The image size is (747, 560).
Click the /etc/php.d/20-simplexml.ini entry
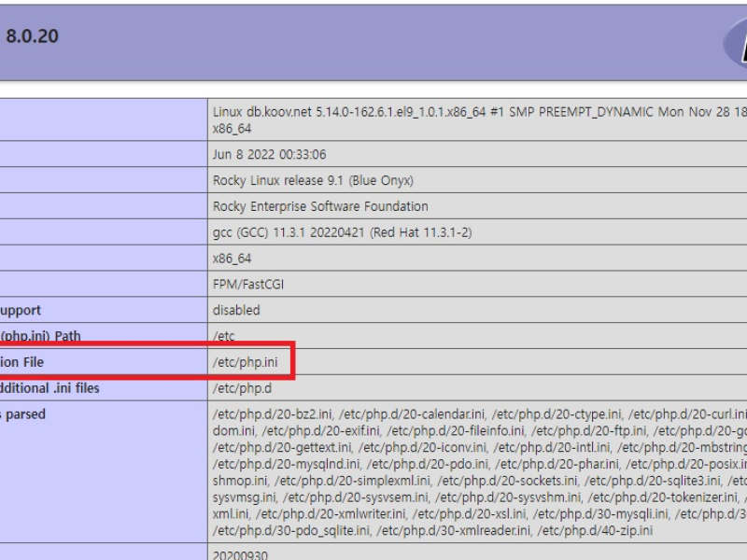(352, 481)
